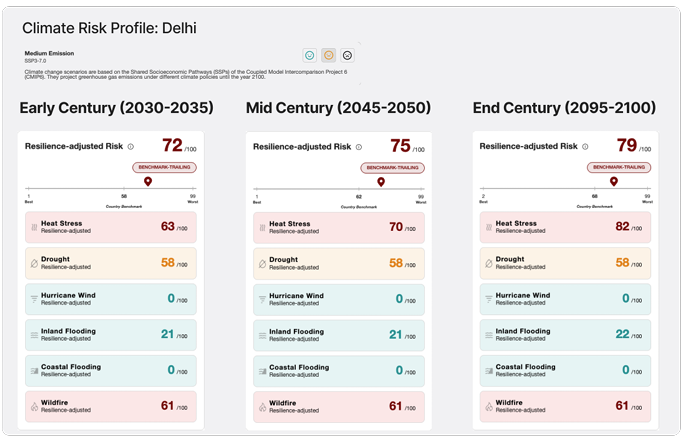Select the high emission sad face scenario
Image resolution: width=688 pixels, height=444 pixels.
pyautogui.click(x=347, y=55)
